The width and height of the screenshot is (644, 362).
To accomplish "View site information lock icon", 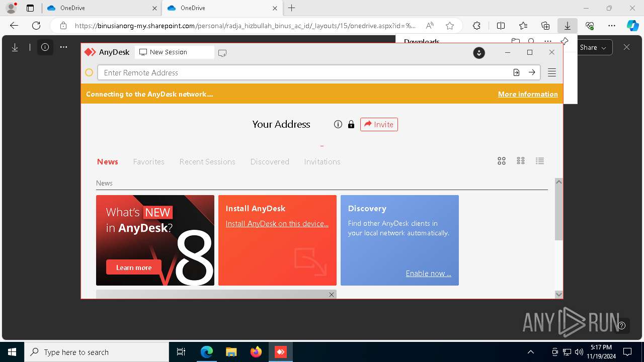I will coord(63,26).
